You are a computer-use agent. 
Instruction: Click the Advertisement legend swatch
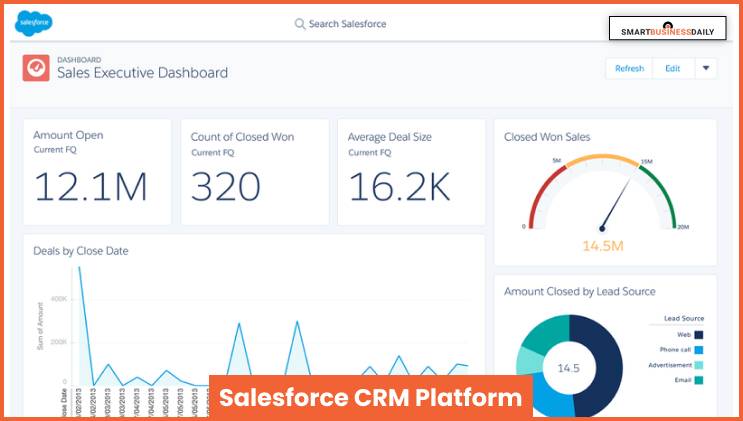(698, 365)
